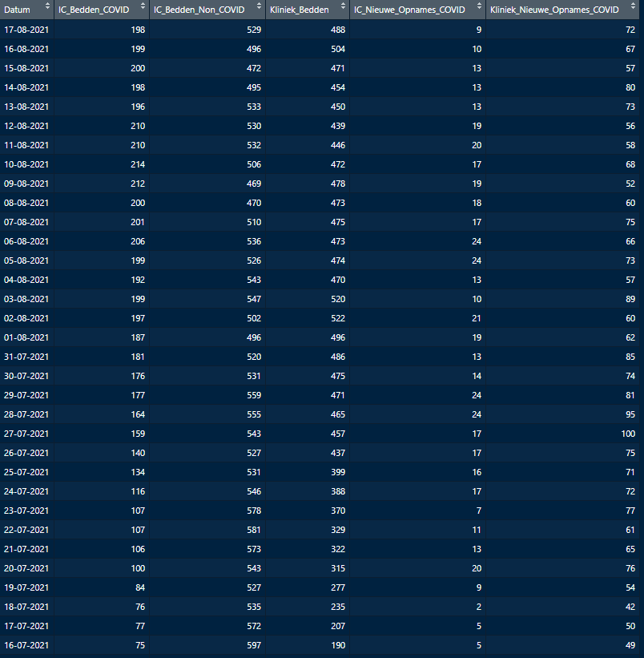Select the date cell 15-08-2021
This screenshot has height=658, width=644.
click(x=26, y=68)
